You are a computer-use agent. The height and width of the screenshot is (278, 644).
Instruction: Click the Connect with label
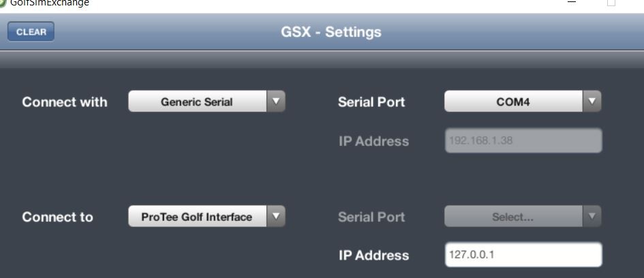point(65,102)
